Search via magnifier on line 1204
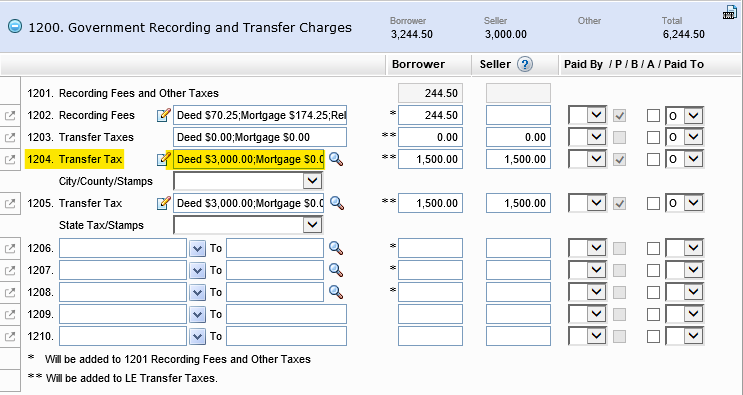The height and width of the screenshot is (395, 743). tap(336, 159)
